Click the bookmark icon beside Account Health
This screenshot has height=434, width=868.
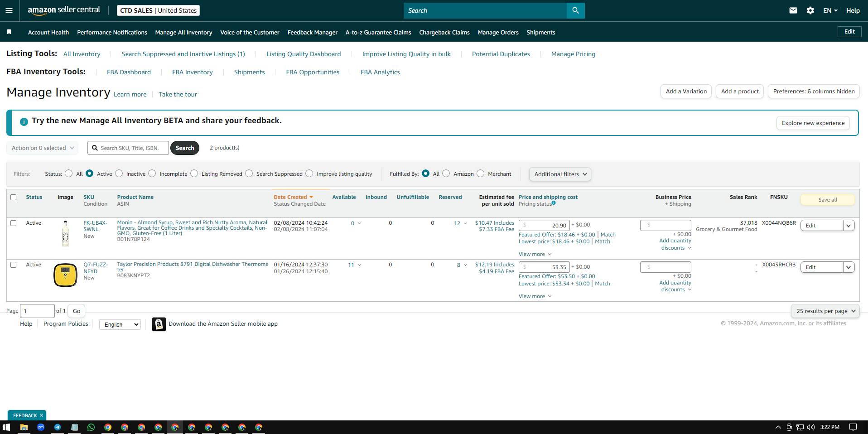click(x=9, y=32)
